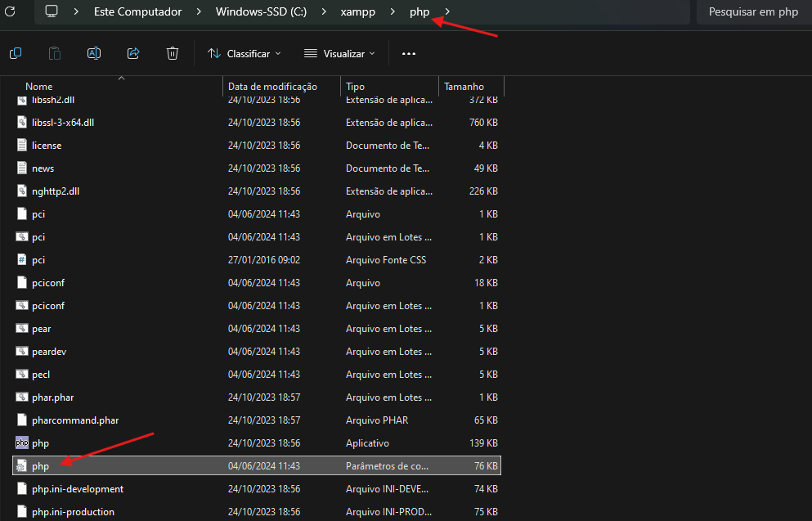Viewport: 812px width, 521px height.
Task: Navigate to xampp in the breadcrumb
Action: (358, 11)
